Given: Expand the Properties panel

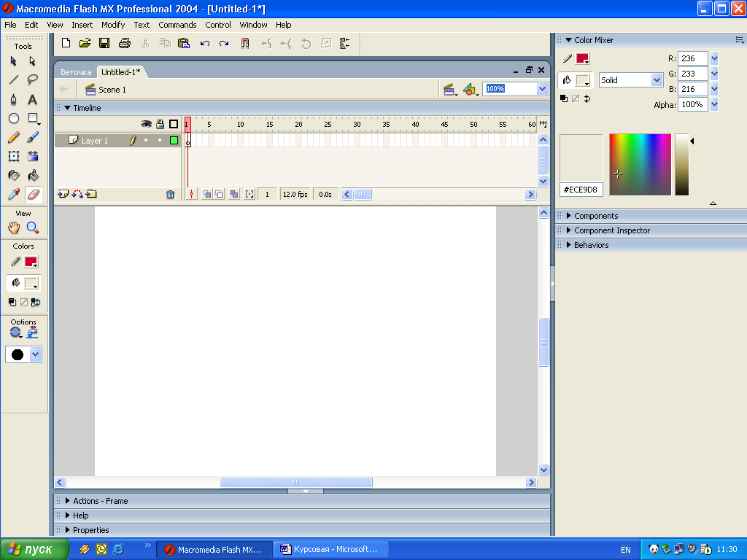Looking at the screenshot, I should [68, 530].
